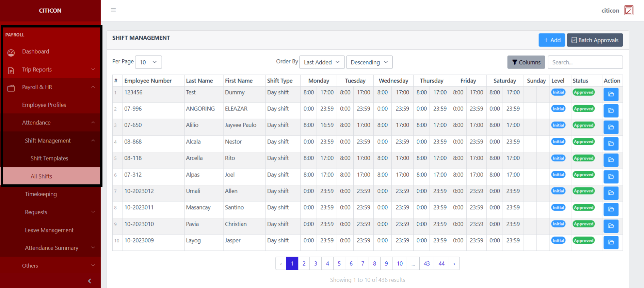Click the citicon profile logo icon
This screenshot has width=644, height=288.
[628, 11]
